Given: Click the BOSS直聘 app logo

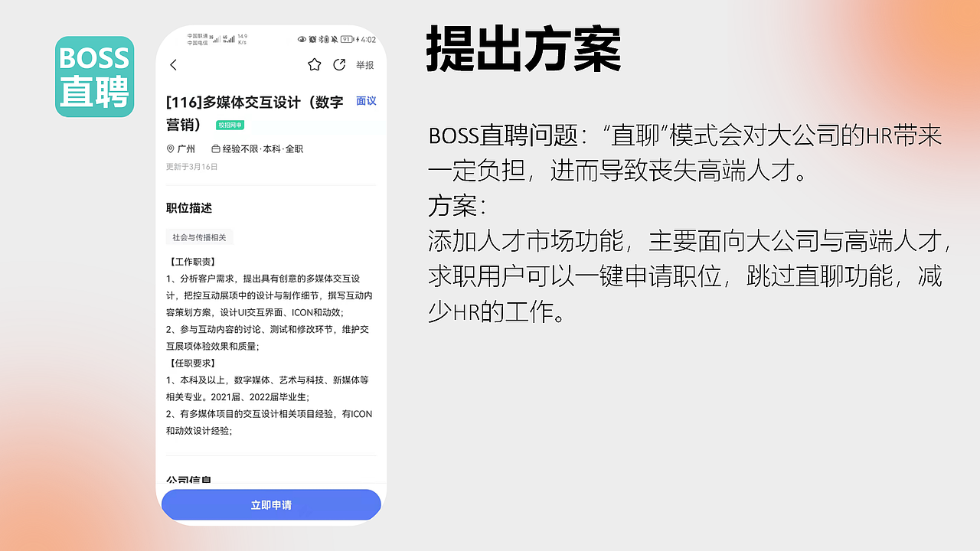Looking at the screenshot, I should point(95,77).
